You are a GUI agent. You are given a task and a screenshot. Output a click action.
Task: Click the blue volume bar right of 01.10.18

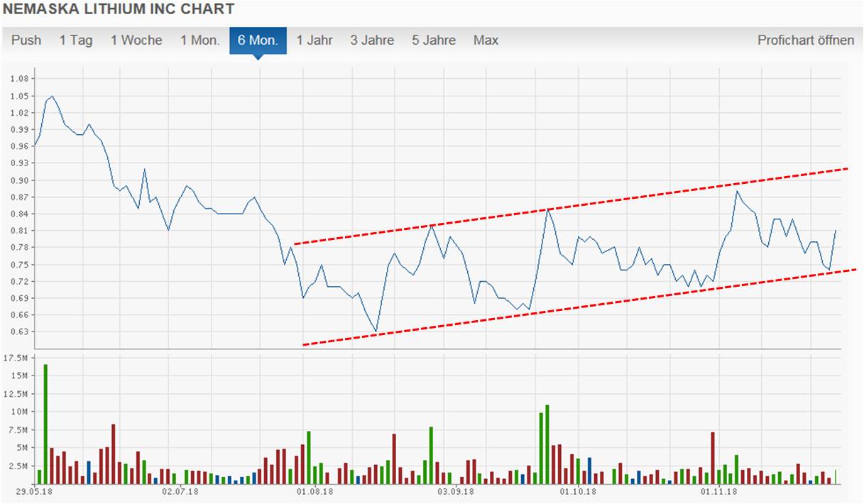click(589, 470)
